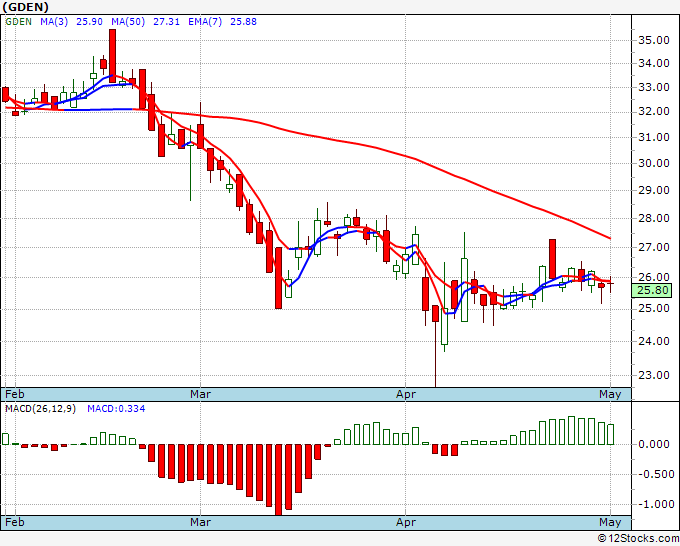Select the EMA(7) value 25.88

243,21
